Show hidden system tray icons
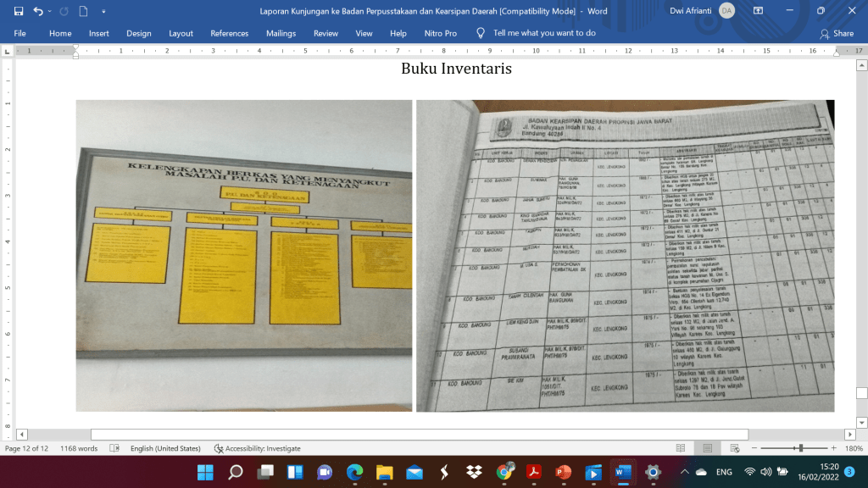The height and width of the screenshot is (488, 868). click(684, 472)
